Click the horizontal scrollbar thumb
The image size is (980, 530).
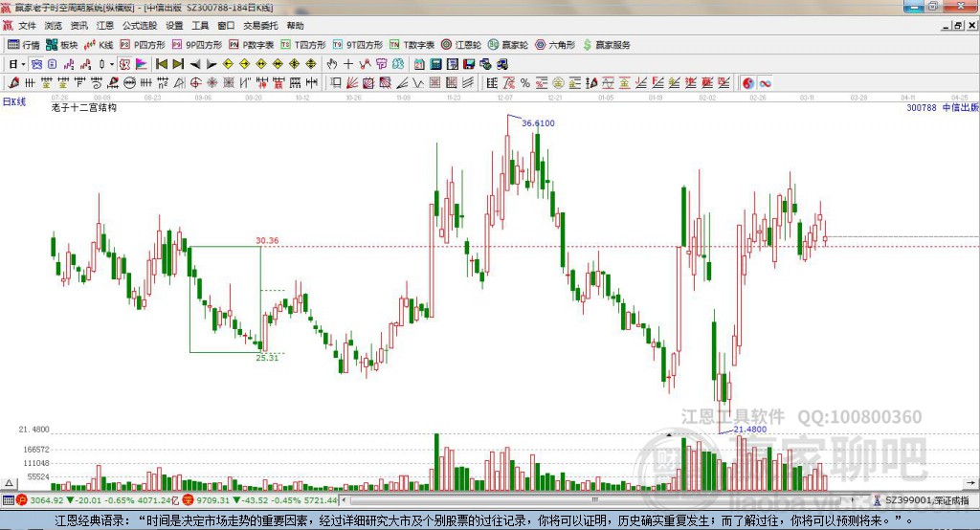(595, 500)
